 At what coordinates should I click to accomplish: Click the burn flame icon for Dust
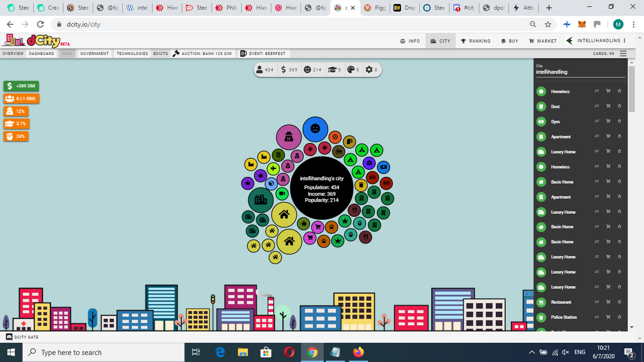[619, 107]
